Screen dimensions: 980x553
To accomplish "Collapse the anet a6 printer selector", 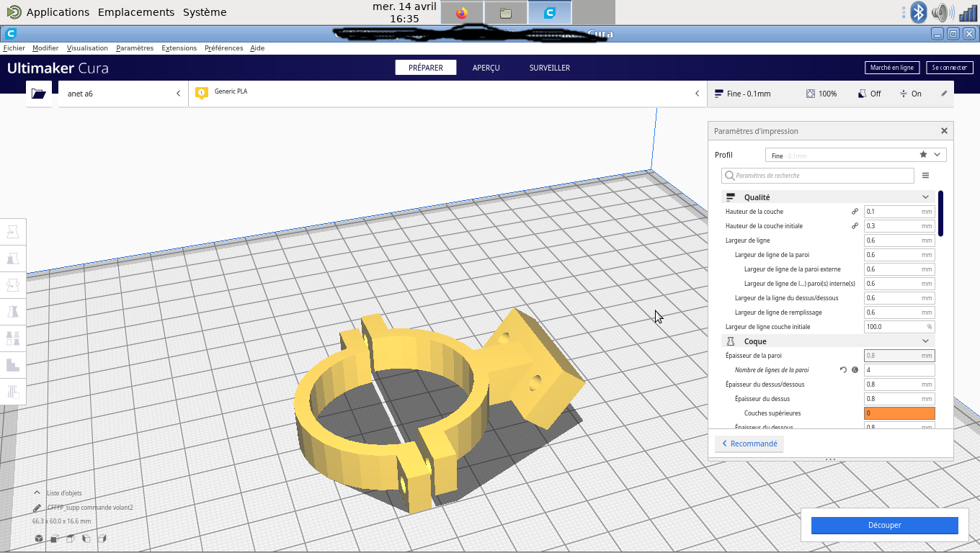I will coord(179,94).
